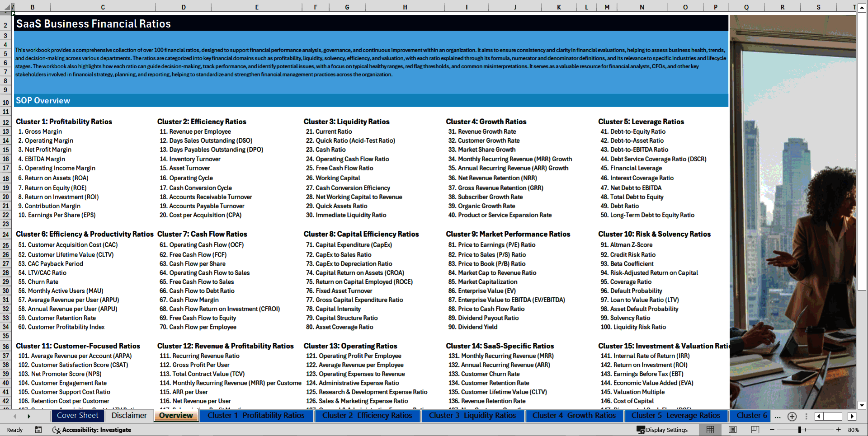Click the vertical scrollbar down arrow

tap(863, 405)
